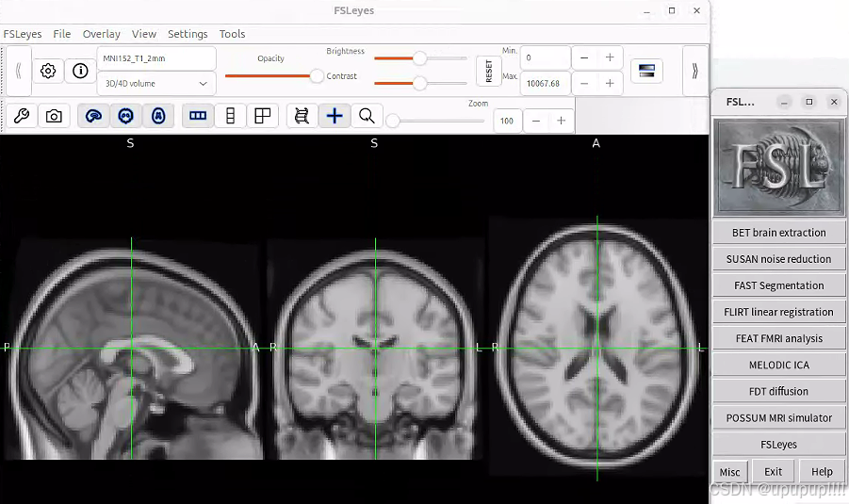The height and width of the screenshot is (504, 849).
Task: Open the View menu
Action: pos(144,34)
